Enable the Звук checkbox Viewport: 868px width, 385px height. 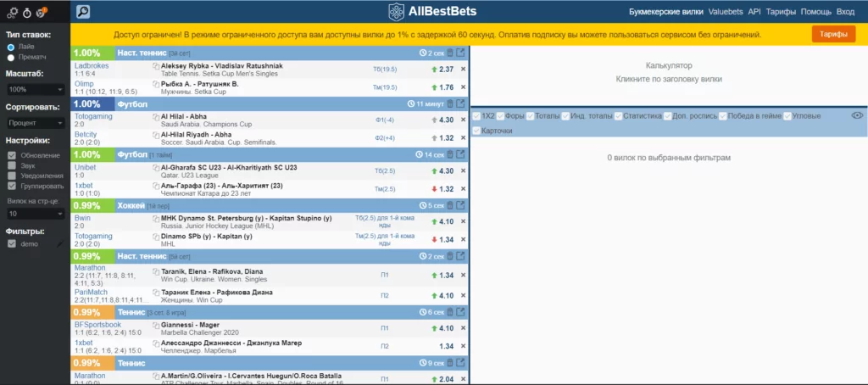pyautogui.click(x=12, y=165)
